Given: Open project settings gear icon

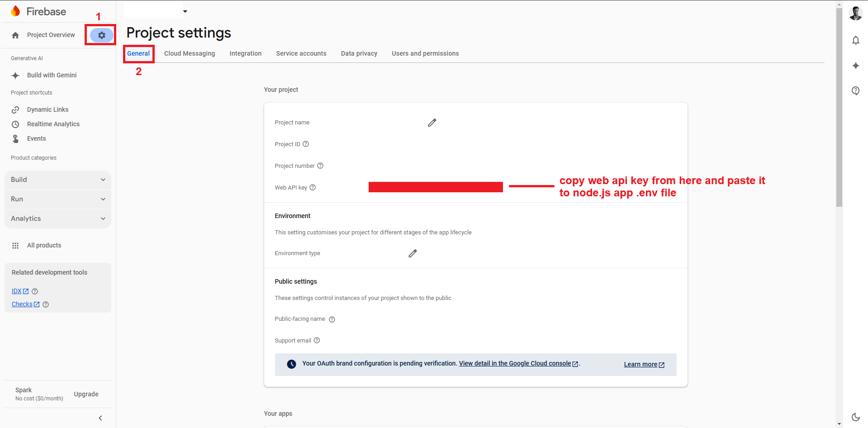Looking at the screenshot, I should tap(102, 35).
